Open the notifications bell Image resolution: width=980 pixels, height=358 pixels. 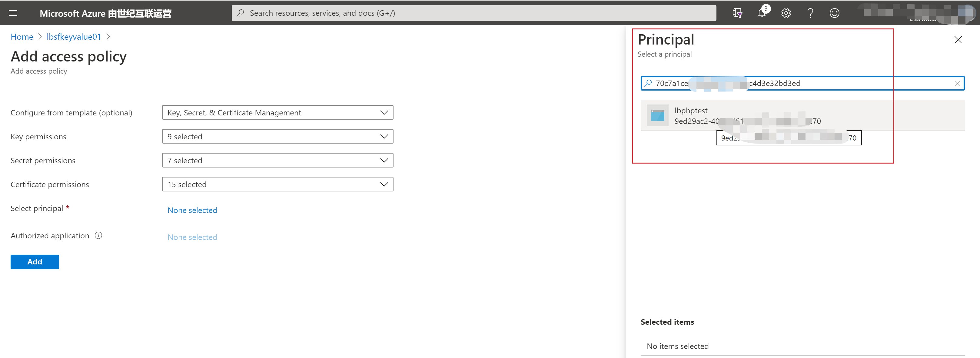[762, 13]
